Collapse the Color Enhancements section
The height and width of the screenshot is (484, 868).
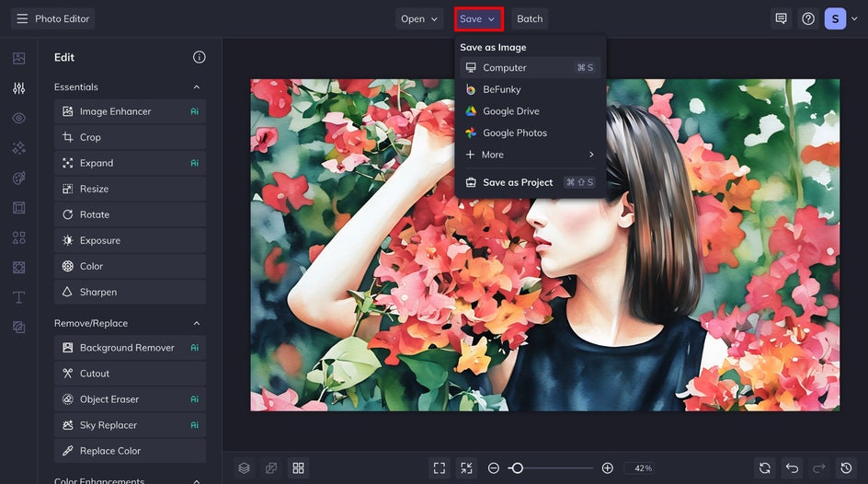point(197,480)
